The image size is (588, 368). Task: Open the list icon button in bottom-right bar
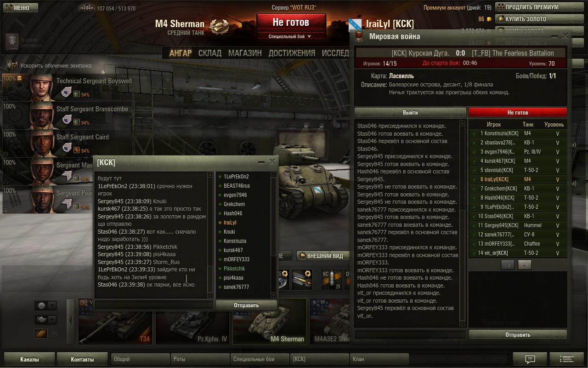[567, 359]
